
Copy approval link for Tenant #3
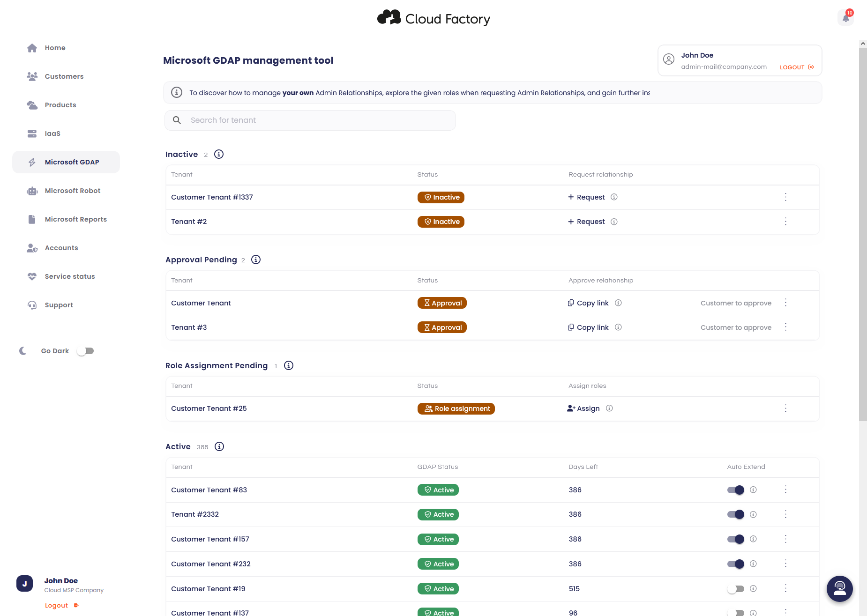(588, 327)
